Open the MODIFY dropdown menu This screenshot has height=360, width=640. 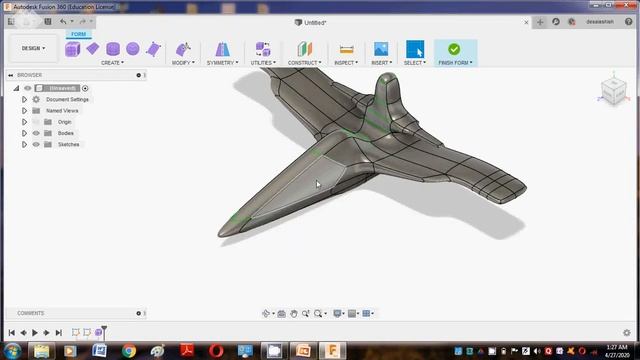[x=183, y=63]
